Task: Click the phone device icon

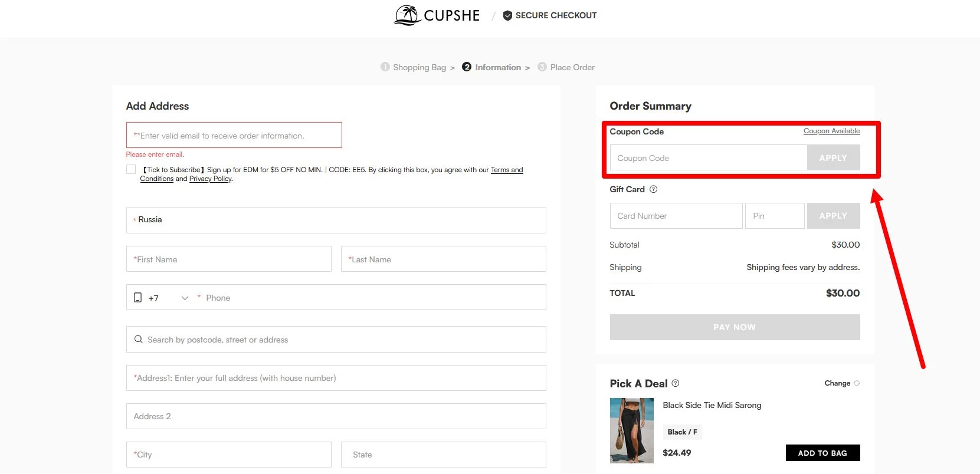Action: click(x=137, y=298)
